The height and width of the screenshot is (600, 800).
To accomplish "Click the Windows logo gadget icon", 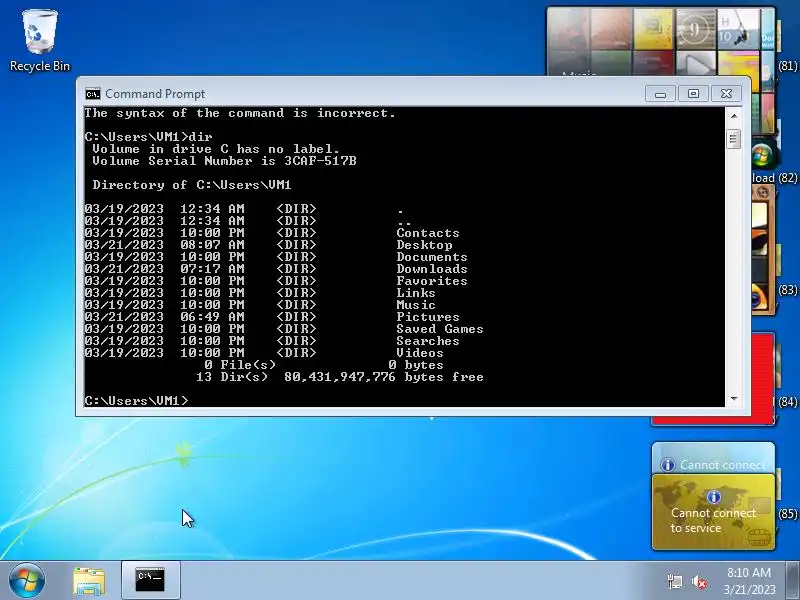I will click(763, 155).
